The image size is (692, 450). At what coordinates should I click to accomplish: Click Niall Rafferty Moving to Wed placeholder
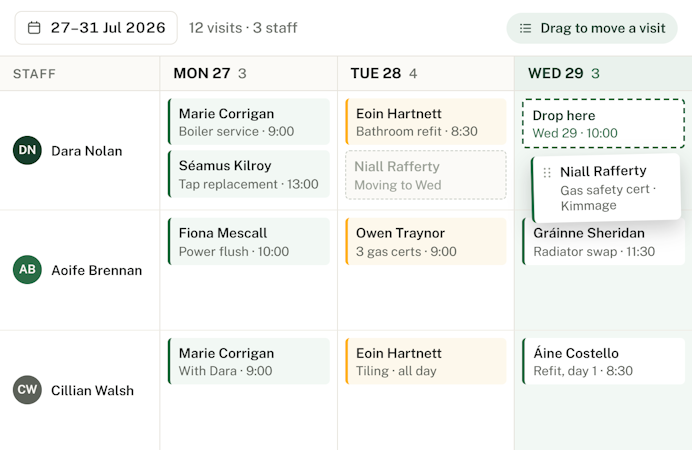(426, 175)
